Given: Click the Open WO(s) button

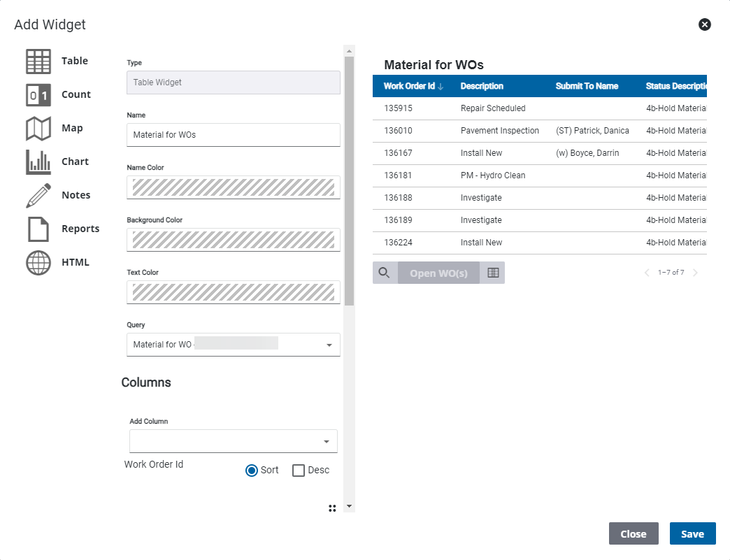Looking at the screenshot, I should pyautogui.click(x=438, y=273).
